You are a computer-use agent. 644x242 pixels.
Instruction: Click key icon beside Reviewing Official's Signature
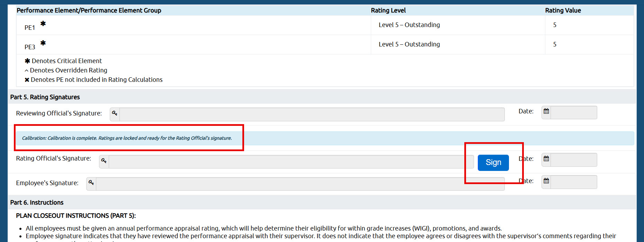pyautogui.click(x=115, y=113)
